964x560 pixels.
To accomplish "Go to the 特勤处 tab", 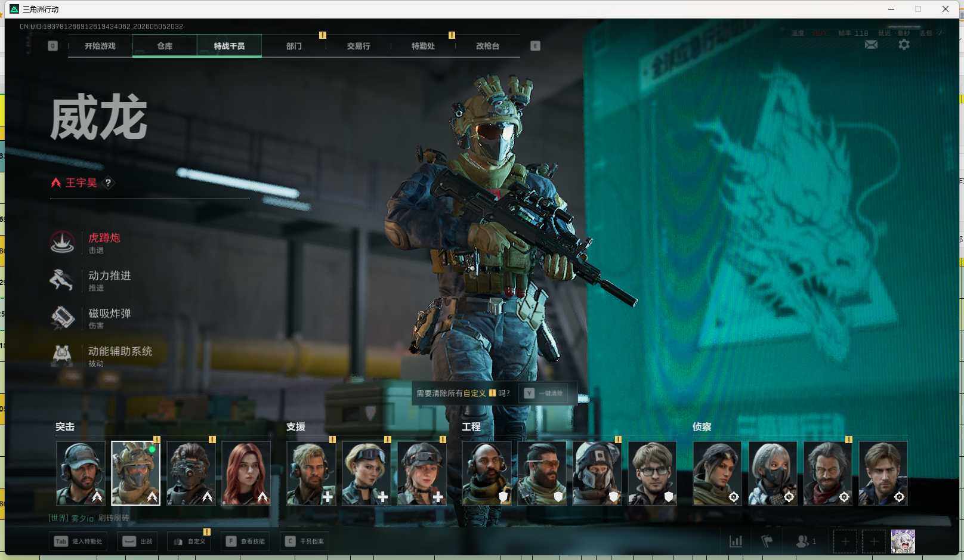I will pos(423,46).
